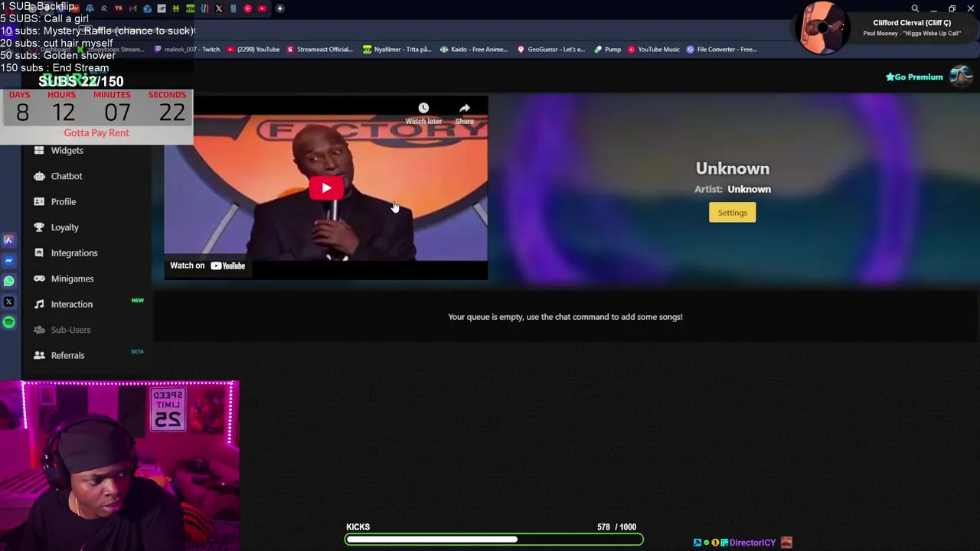
Task: Open maleek_007 - Twitch bookmark
Action: (188, 50)
